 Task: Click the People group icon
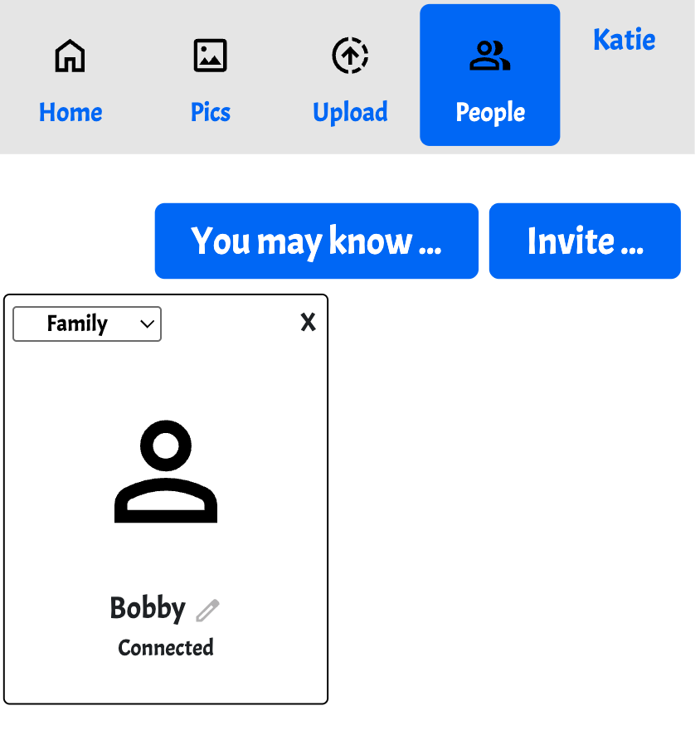(490, 56)
